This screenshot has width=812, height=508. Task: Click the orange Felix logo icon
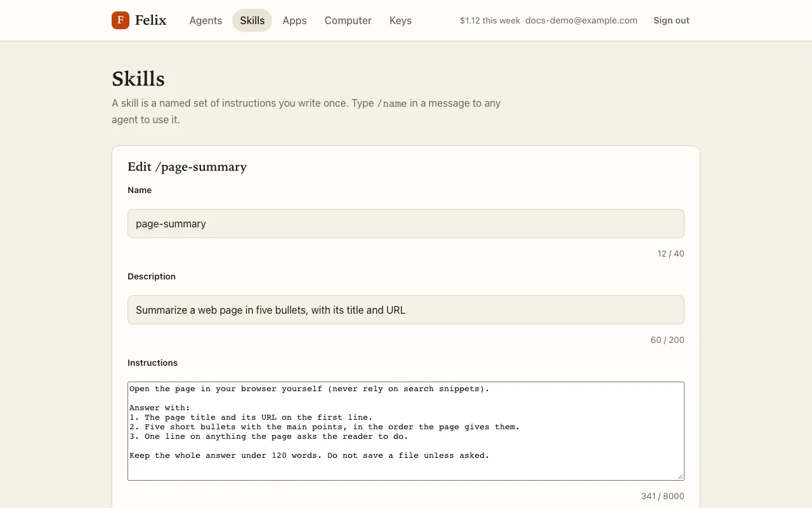(x=121, y=20)
